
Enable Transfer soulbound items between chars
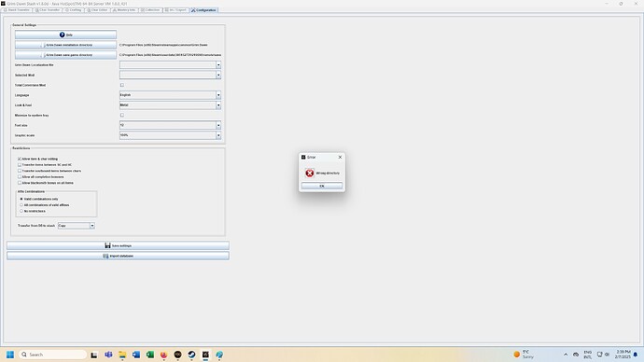(x=20, y=171)
